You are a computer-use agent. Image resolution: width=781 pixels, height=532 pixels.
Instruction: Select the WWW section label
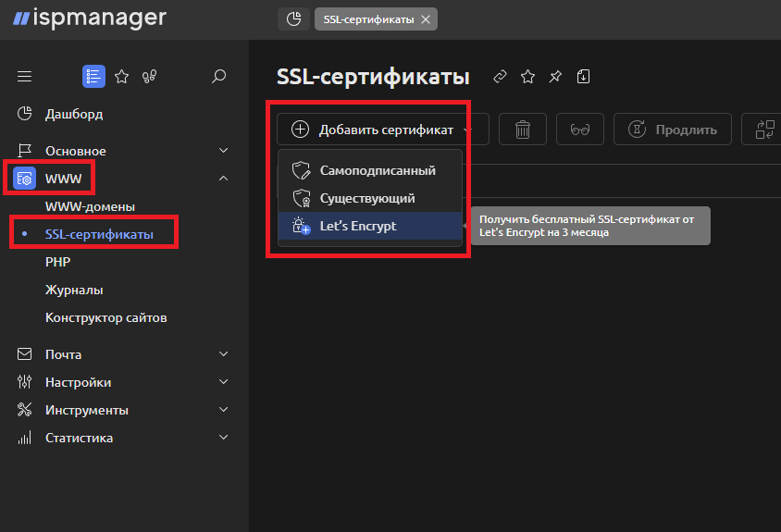click(x=63, y=179)
